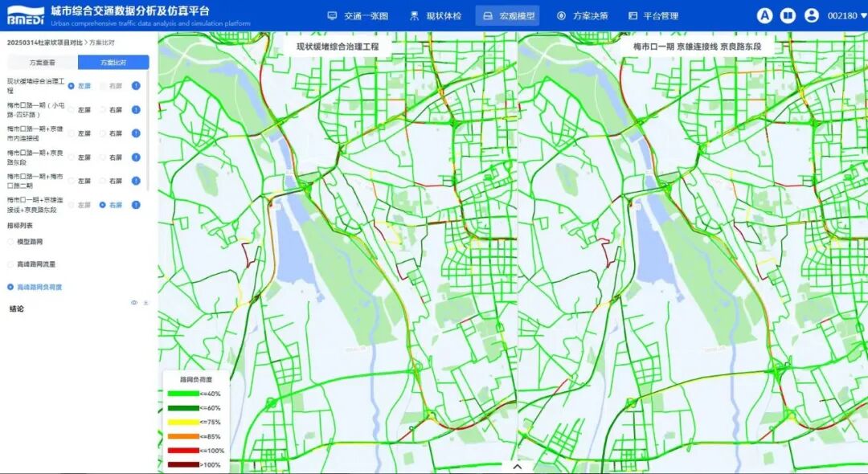868x474 pixels.
Task: Click the download icon next to 结论
Action: 146,303
